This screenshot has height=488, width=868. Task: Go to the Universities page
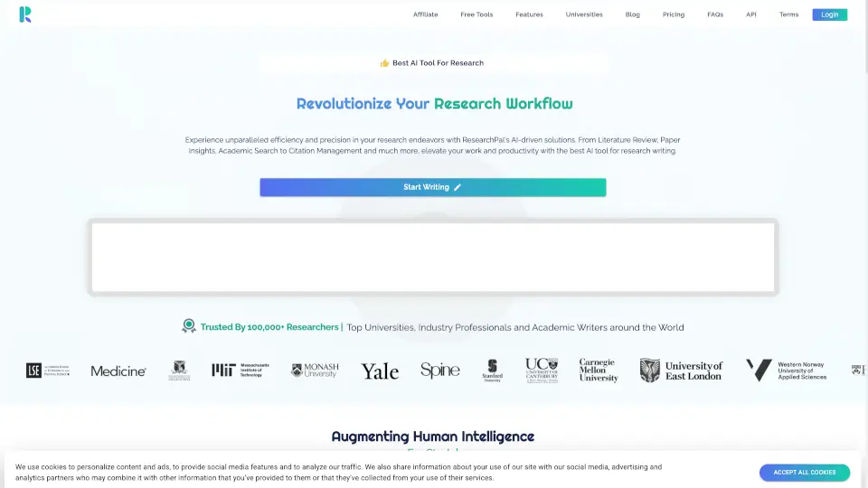(x=584, y=14)
